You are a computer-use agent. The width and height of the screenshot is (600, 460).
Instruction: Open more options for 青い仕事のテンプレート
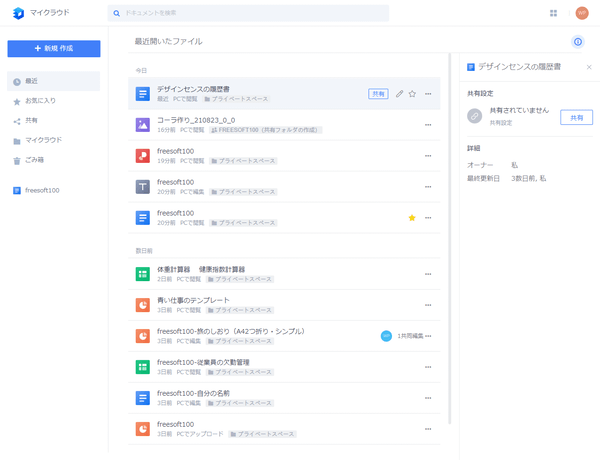[428, 305]
